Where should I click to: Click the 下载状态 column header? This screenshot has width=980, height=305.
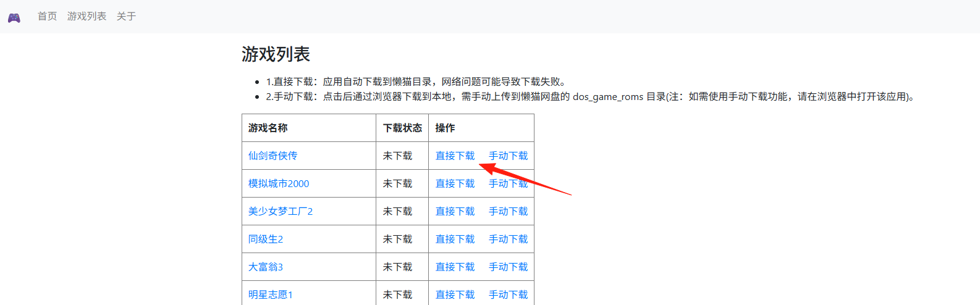pos(402,128)
